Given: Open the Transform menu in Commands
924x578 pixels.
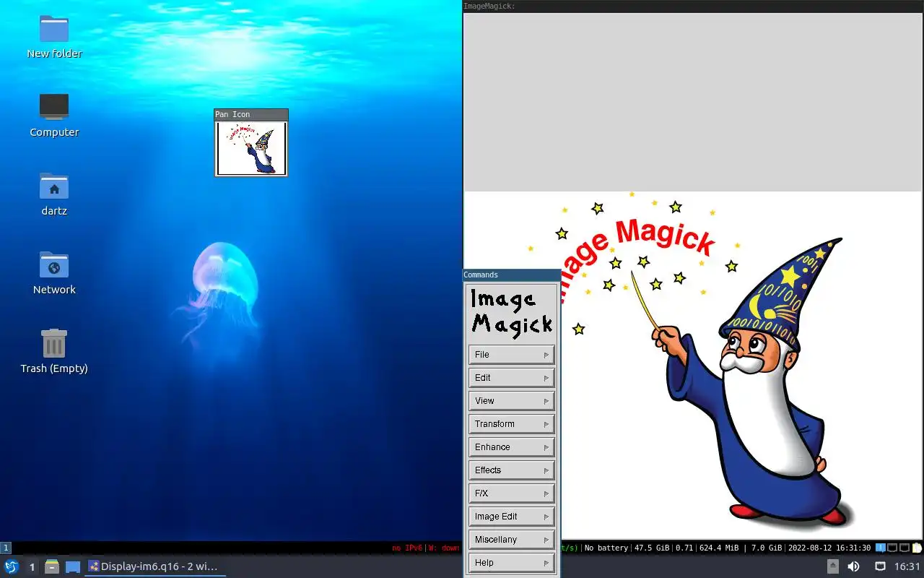Looking at the screenshot, I should click(511, 424).
